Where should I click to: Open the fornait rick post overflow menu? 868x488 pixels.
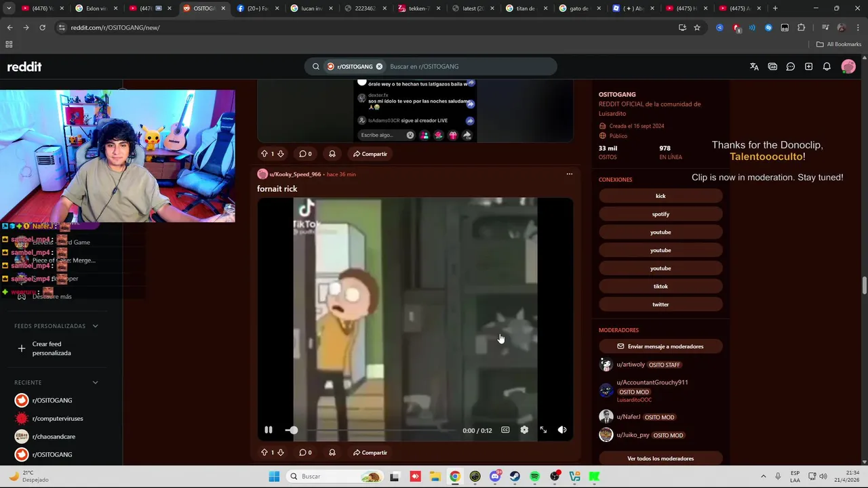[x=570, y=174]
